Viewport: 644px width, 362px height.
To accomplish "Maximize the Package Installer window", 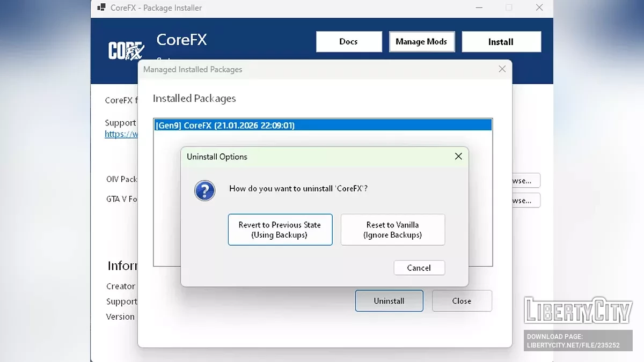I will (509, 8).
